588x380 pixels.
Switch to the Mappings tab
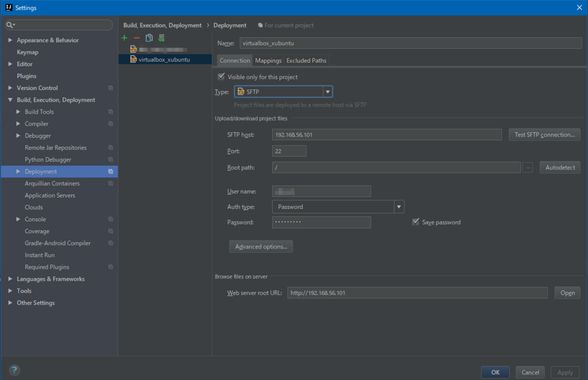click(x=268, y=60)
